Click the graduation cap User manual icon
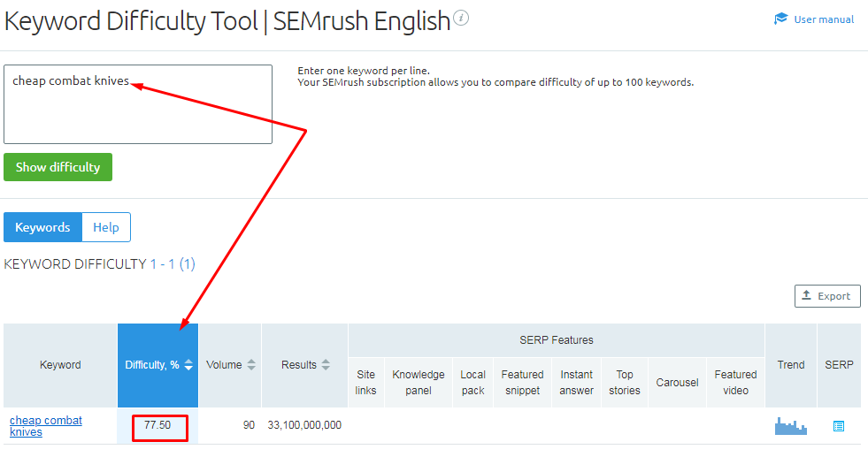The height and width of the screenshot is (457, 868). [x=780, y=19]
